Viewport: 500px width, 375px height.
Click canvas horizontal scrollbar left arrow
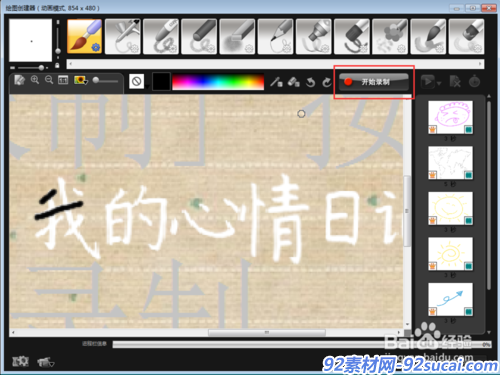[x=13, y=332]
